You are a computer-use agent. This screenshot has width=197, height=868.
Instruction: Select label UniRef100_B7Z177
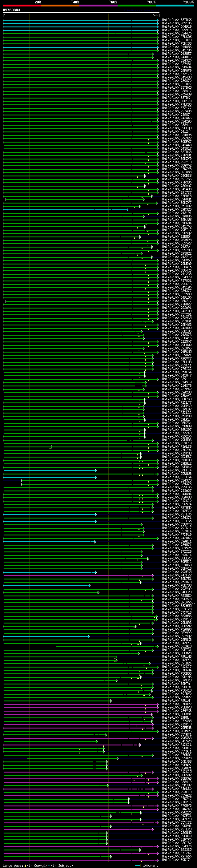tap(177, 108)
